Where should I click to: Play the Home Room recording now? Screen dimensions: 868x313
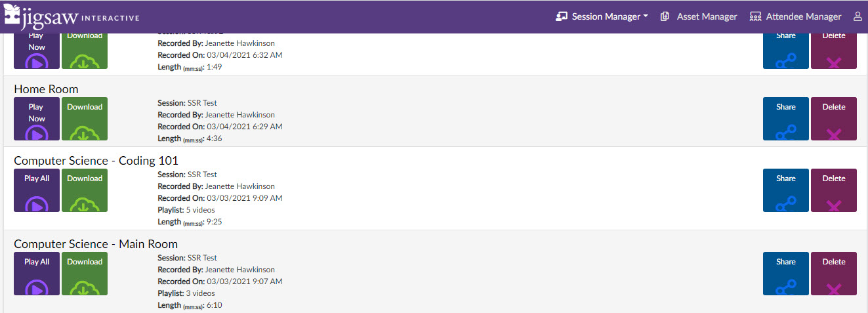[37, 119]
